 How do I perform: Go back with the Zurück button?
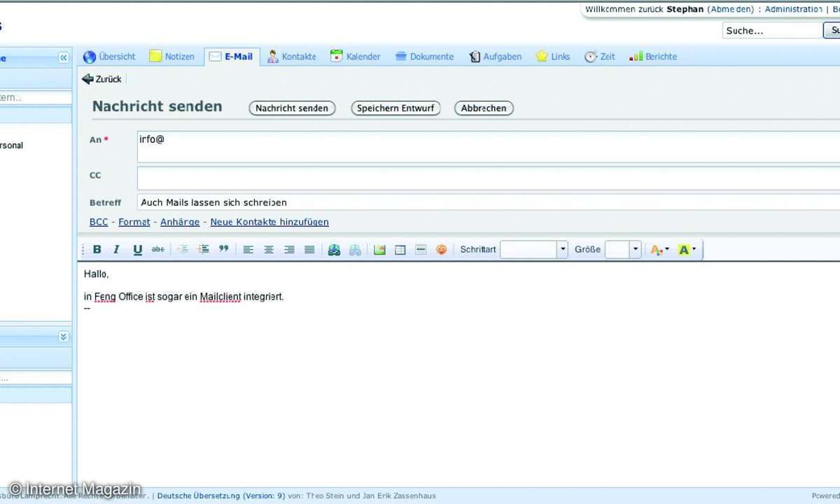[101, 79]
